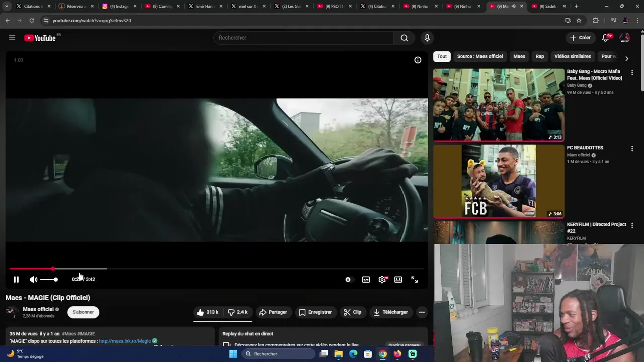Click the #Maes #MAGIE hashtags
Screen dimensions: 644x362
coord(78,334)
